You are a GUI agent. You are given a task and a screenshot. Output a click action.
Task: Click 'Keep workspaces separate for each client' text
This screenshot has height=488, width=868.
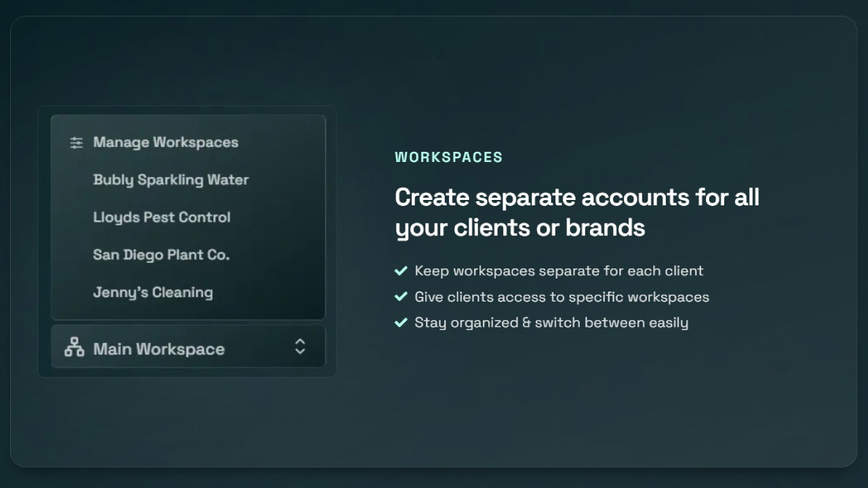coord(559,271)
